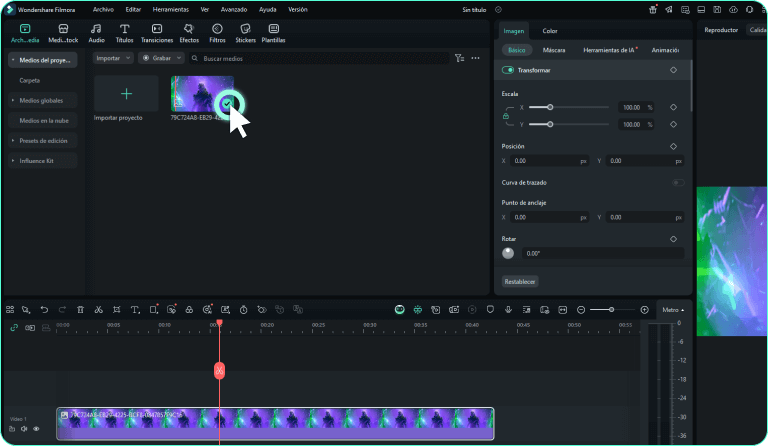Toggle timeline auto-link chain icon
768x446 pixels.
pos(14,328)
